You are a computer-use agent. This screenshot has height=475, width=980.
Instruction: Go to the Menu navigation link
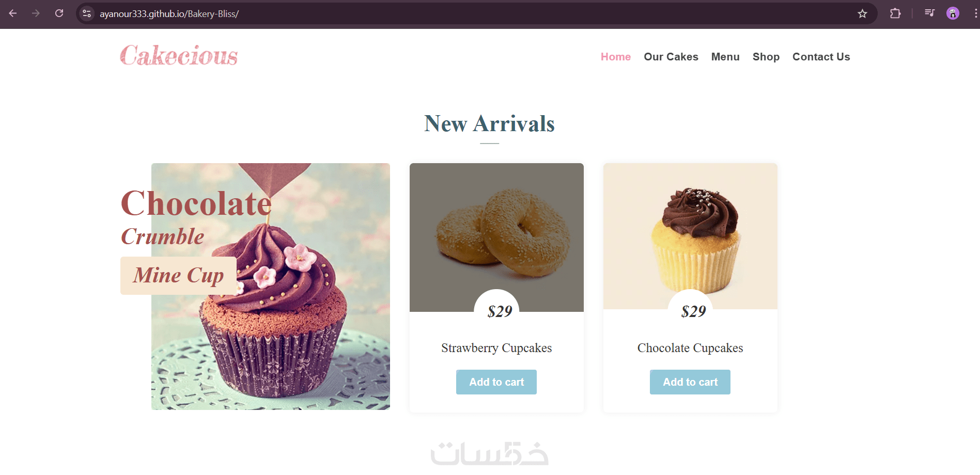[x=725, y=57]
